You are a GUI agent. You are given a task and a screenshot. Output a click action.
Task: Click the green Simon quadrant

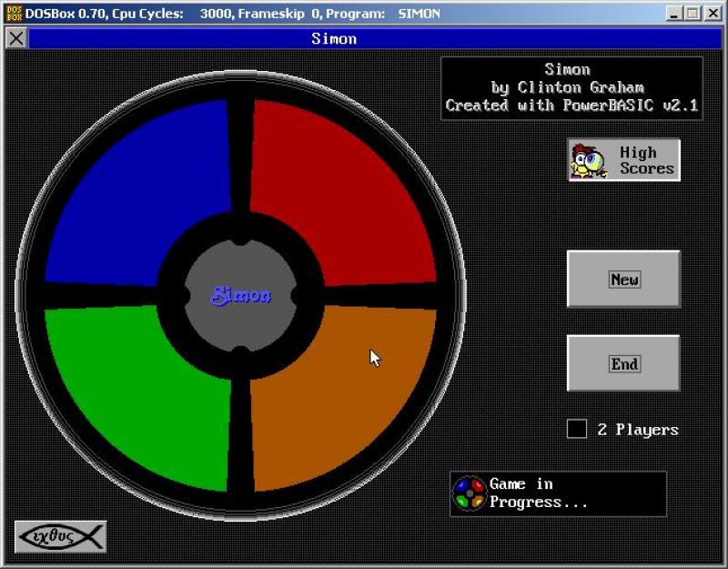[x=139, y=400]
